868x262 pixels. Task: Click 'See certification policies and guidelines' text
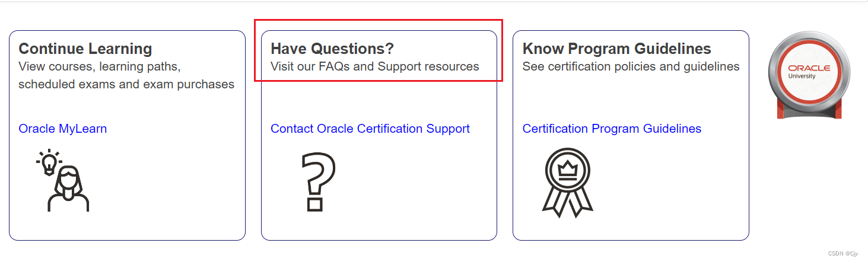tap(631, 66)
